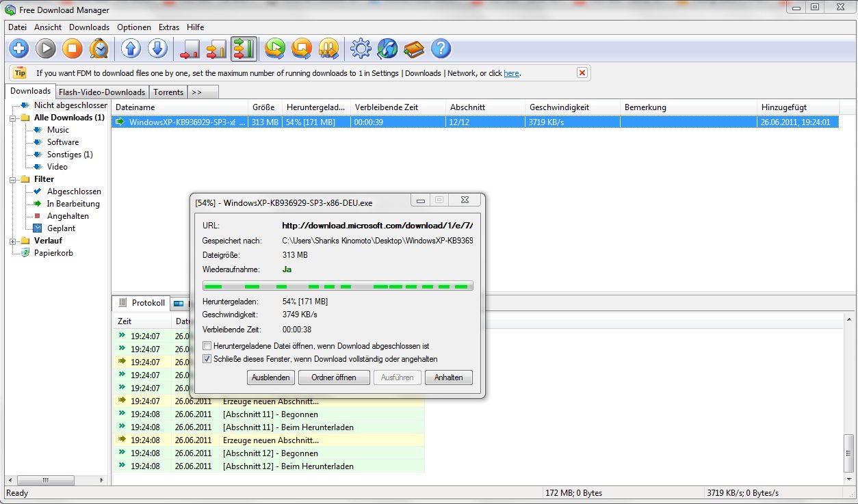Sort by Größe column header
This screenshot has height=504, width=858.
[x=265, y=107]
